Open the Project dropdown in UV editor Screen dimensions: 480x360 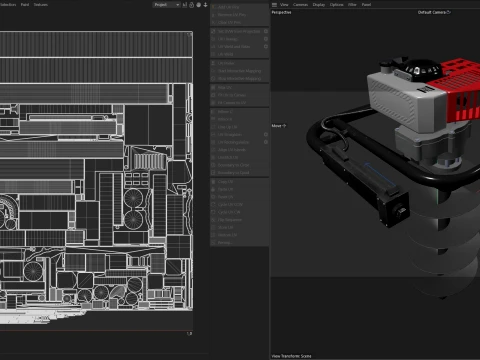click(x=167, y=5)
